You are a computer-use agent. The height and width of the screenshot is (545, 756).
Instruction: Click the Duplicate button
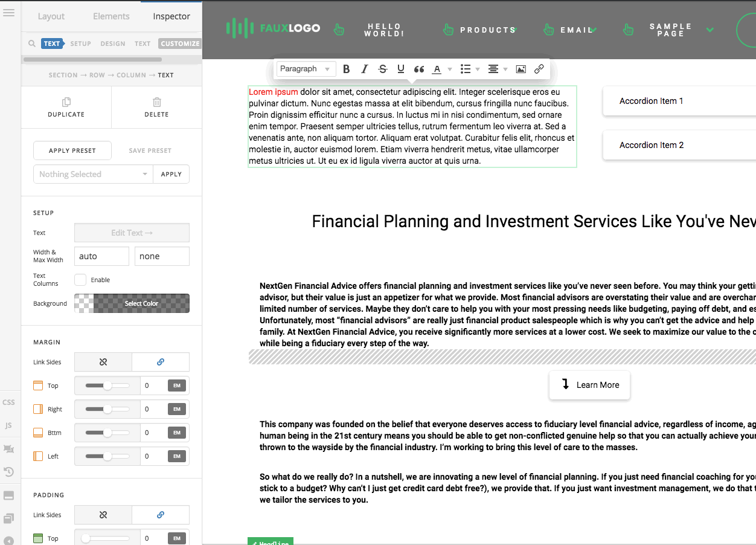click(x=66, y=107)
